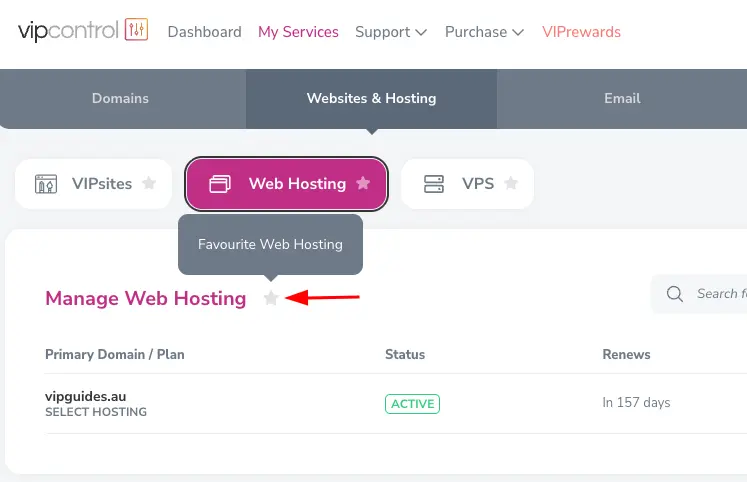This screenshot has width=747, height=482.
Task: Click the green ACTIVE status badge
Action: click(x=412, y=404)
